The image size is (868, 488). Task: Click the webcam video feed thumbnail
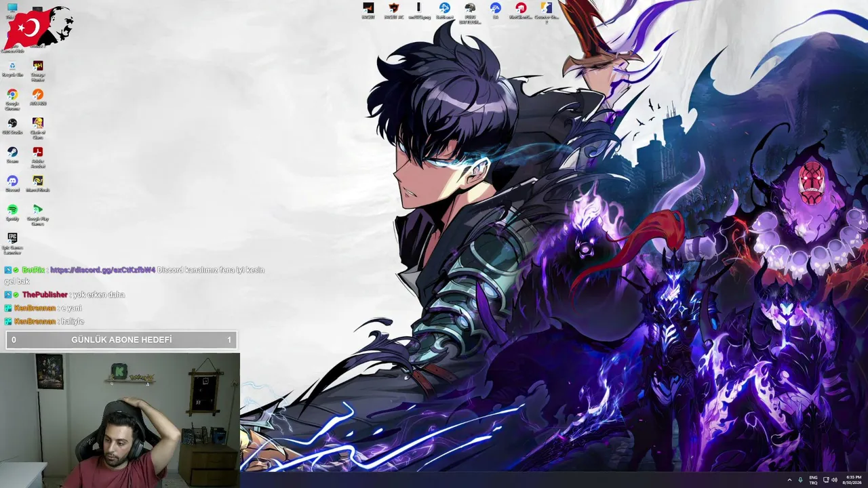point(120,420)
